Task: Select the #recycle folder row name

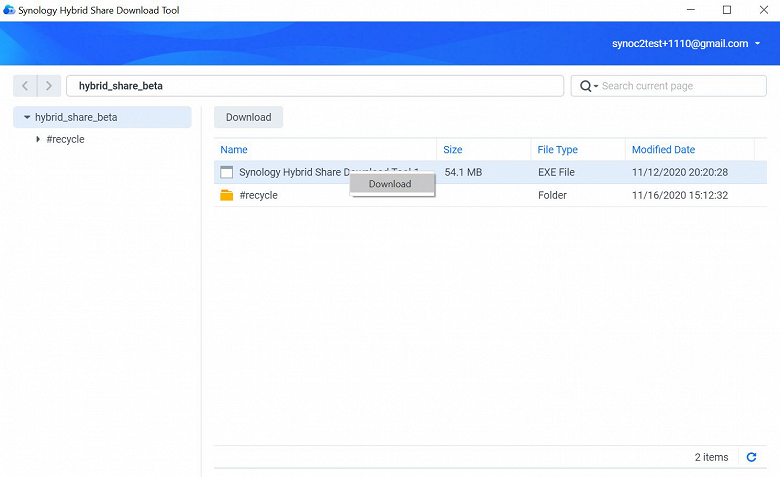Action: (x=258, y=195)
